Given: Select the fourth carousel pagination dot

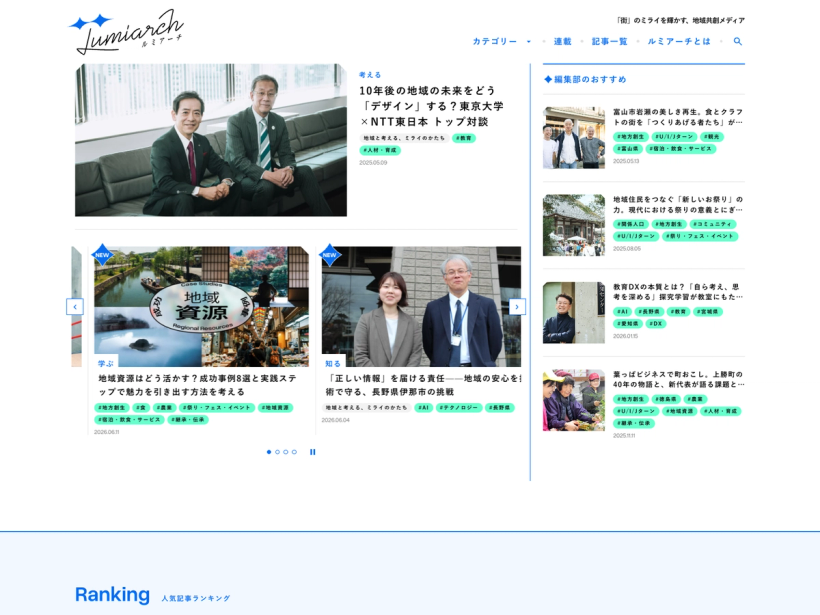Looking at the screenshot, I should pos(294,452).
